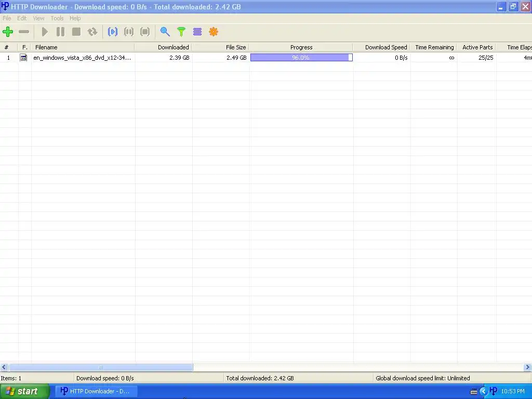Click the horizontal scrollbar thumb
The height and width of the screenshot is (399, 532).
tap(101, 367)
